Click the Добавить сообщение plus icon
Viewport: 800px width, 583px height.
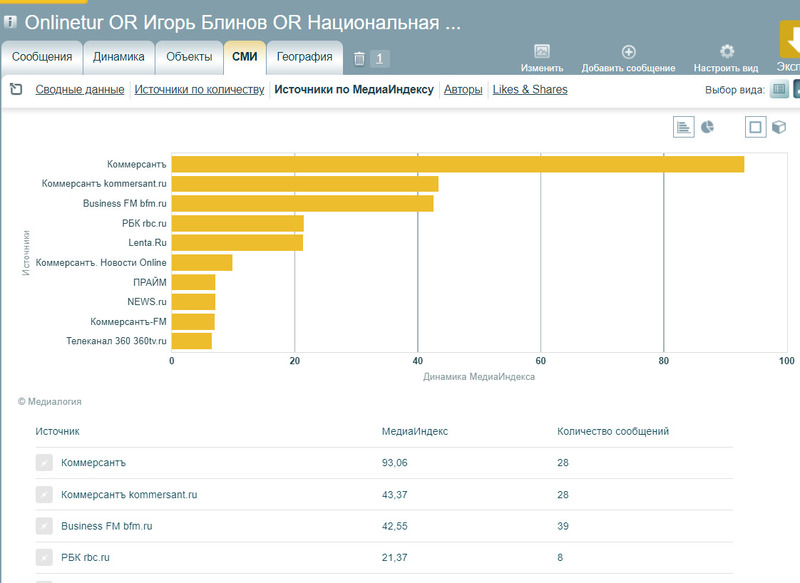tap(629, 52)
